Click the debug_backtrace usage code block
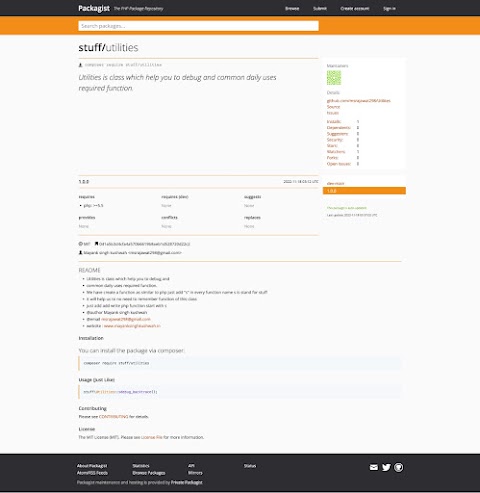480x493 pixels. [240, 392]
